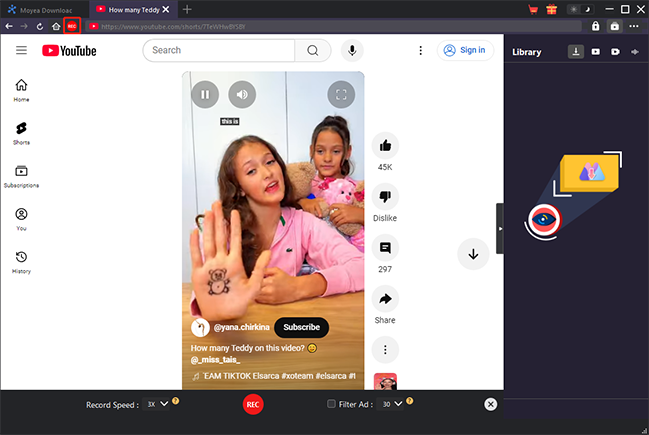Click the Dislike thumbs-down icon
Viewport: 649px width, 435px height.
click(385, 195)
